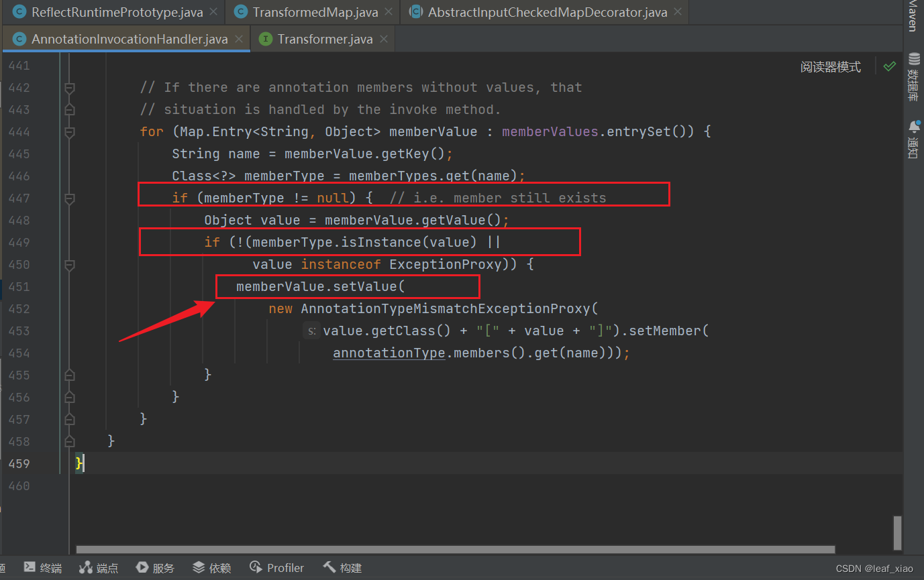
Task: Click the fold end marker at line 455
Action: pyautogui.click(x=69, y=375)
